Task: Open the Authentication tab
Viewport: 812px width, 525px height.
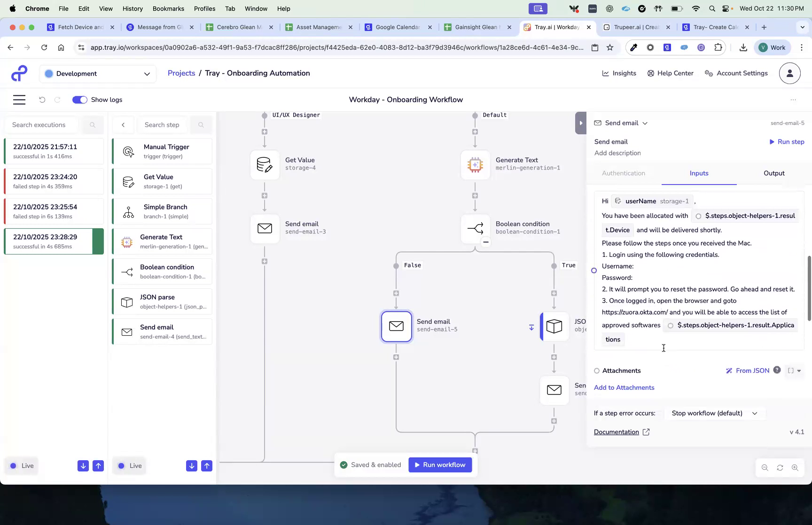Action: point(624,173)
